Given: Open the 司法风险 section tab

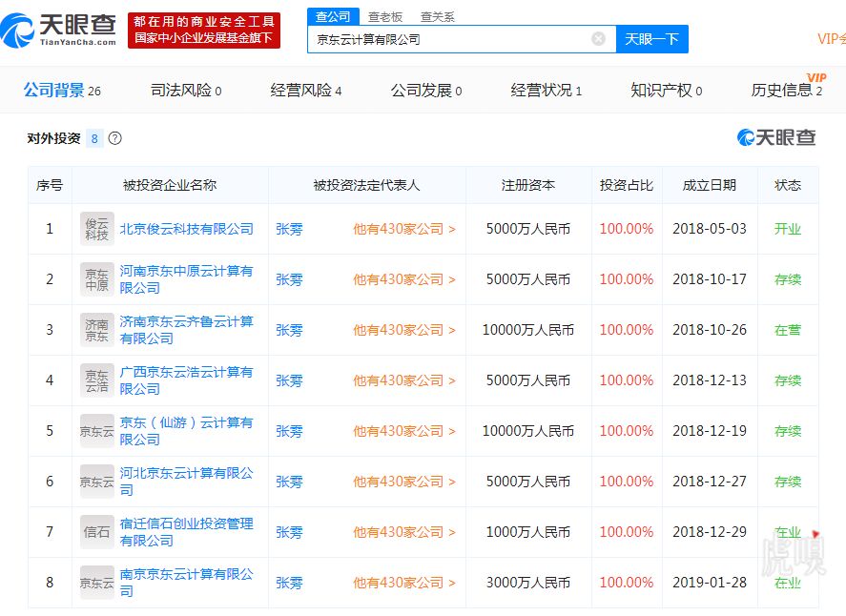Looking at the screenshot, I should tap(186, 90).
